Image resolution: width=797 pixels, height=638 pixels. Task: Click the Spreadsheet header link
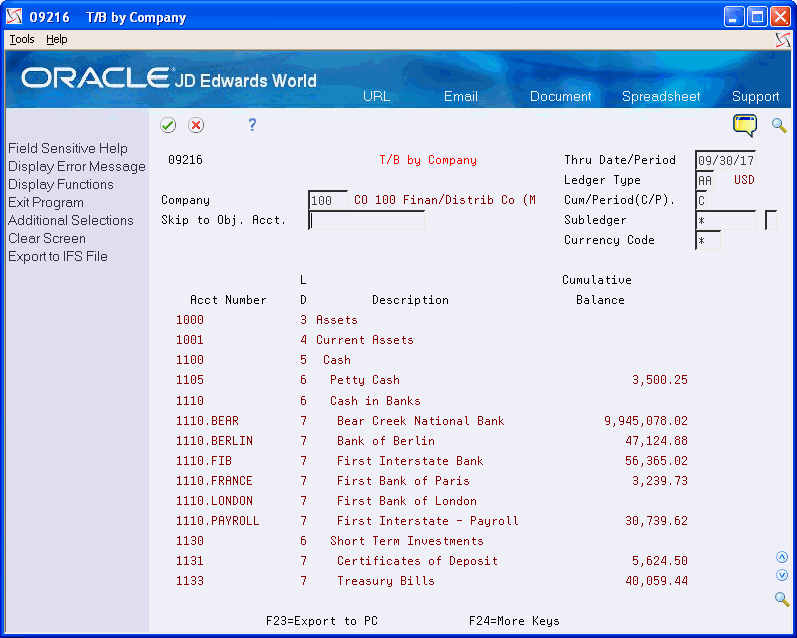click(661, 97)
